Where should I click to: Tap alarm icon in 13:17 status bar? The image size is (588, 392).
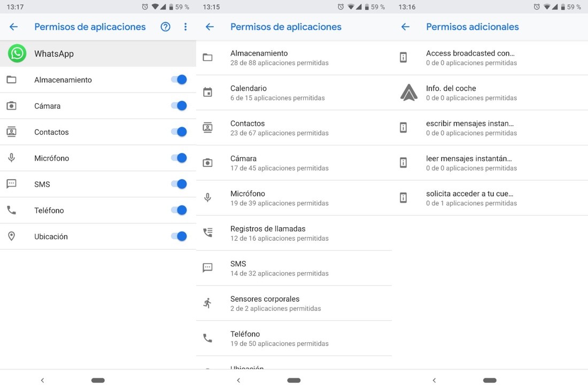pos(145,7)
